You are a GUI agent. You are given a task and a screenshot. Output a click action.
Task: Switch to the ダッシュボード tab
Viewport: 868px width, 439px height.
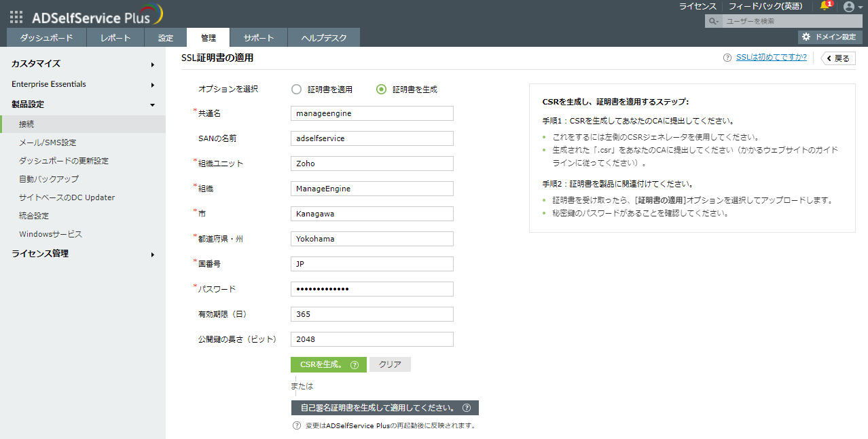(46, 38)
